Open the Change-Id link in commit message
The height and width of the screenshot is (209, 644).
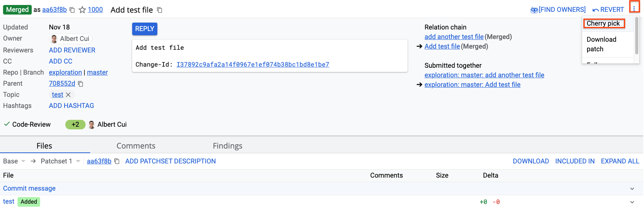[x=252, y=64]
